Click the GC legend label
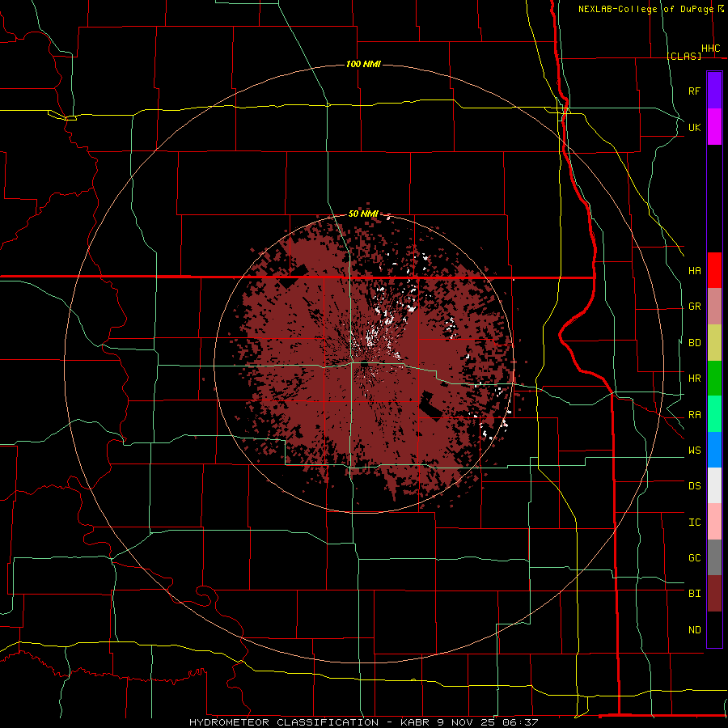728x728 pixels. point(695,558)
